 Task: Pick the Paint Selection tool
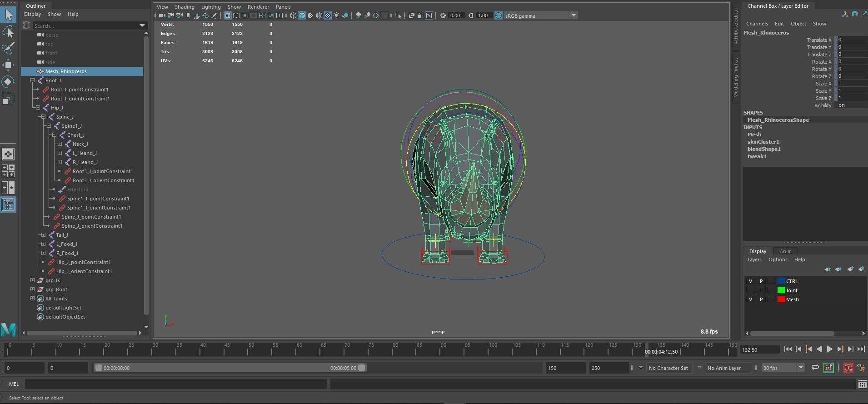coord(8,48)
